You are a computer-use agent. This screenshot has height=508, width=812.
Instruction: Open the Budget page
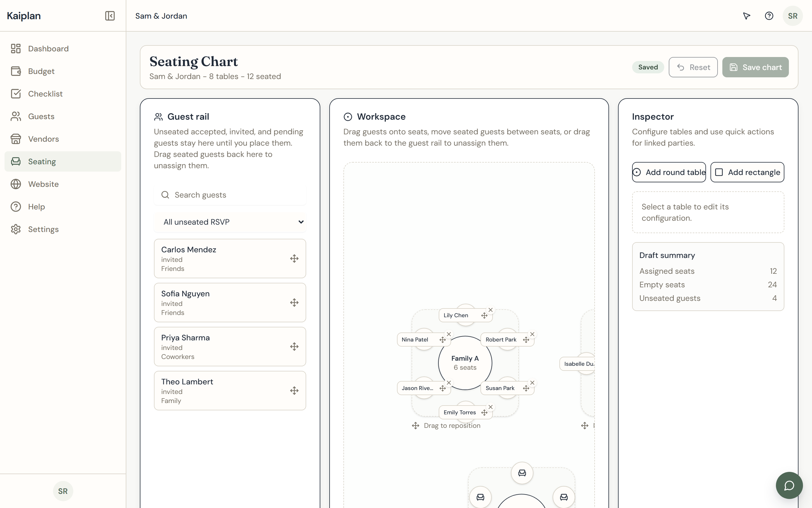(x=63, y=71)
